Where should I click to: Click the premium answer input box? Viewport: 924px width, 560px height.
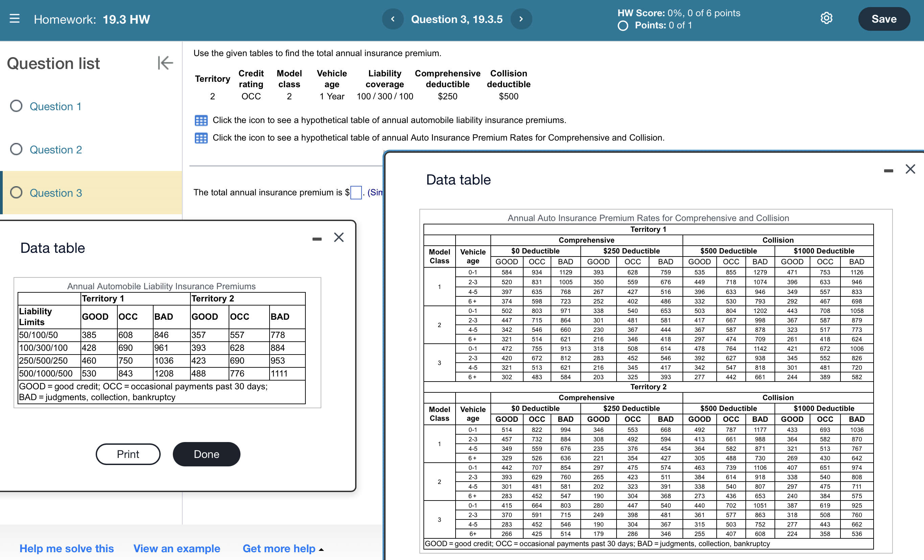(x=355, y=193)
